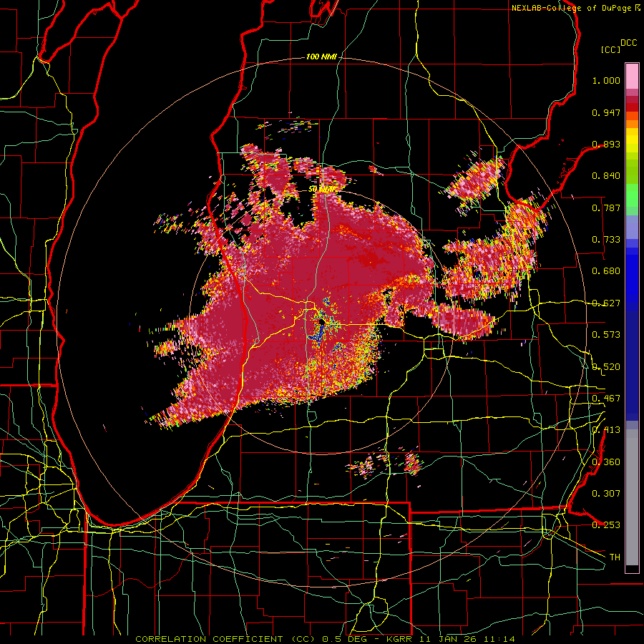Image resolution: width=644 pixels, height=644 pixels.
Task: Select the 0.307 legend value
Action: point(606,493)
